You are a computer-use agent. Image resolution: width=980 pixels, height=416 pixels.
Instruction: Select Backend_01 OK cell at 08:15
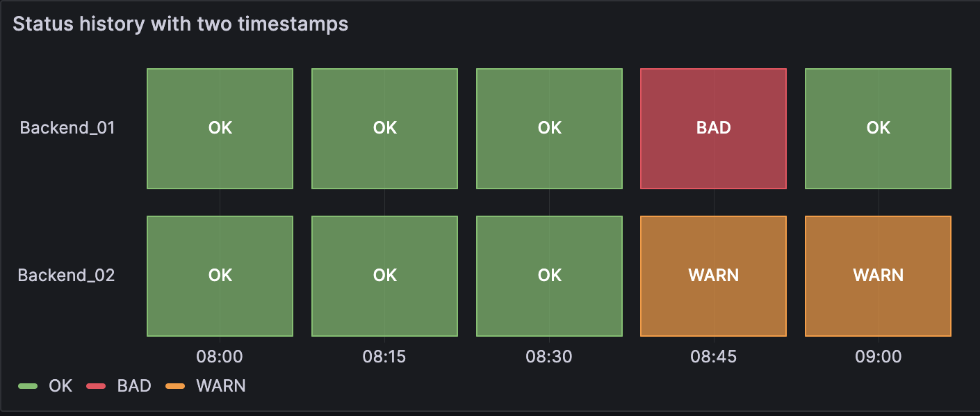(384, 129)
